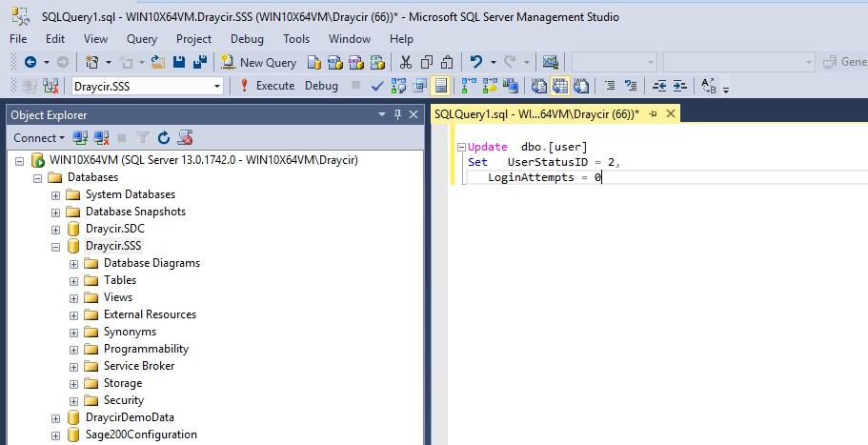This screenshot has height=445, width=868.
Task: Open Navigate Backward history dropdown arrow
Action: 46,63
